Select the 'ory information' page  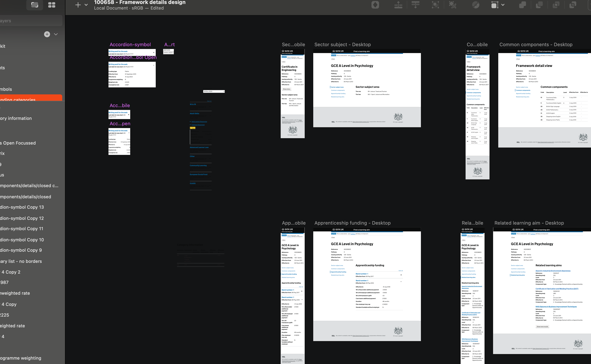(x=16, y=118)
